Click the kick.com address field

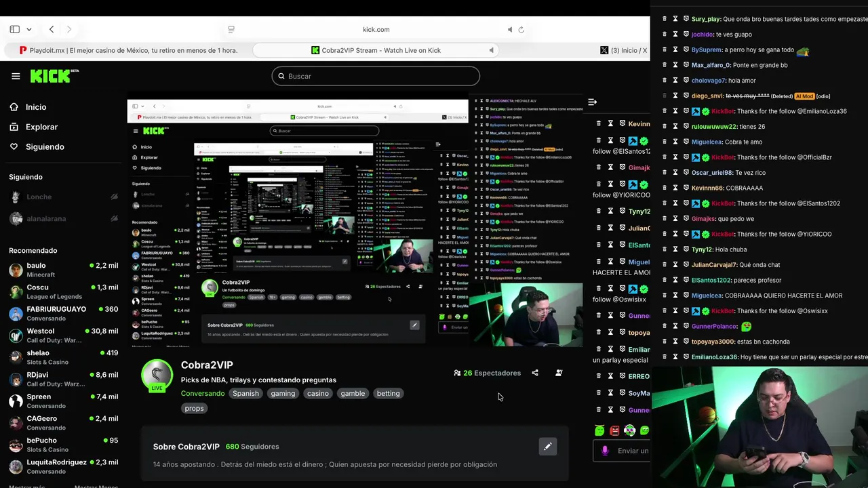tap(376, 29)
